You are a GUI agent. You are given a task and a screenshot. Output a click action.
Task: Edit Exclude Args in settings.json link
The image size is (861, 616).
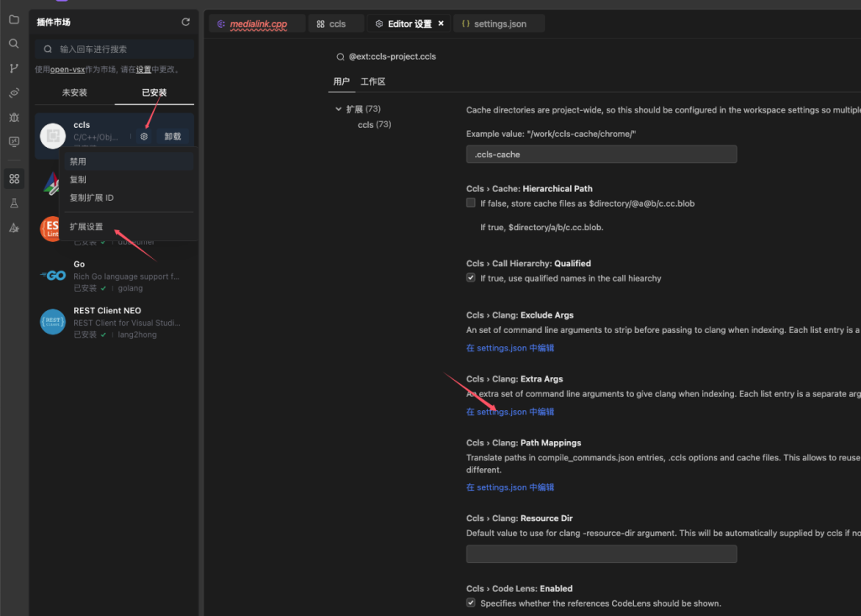(510, 348)
